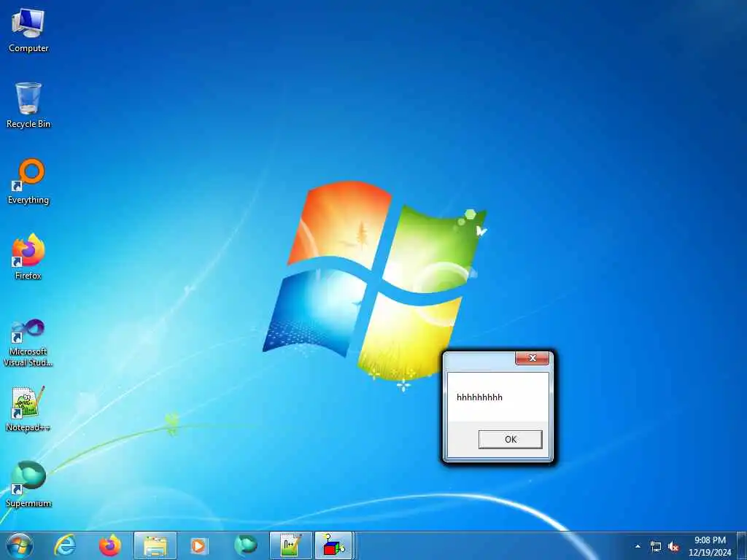Image resolution: width=747 pixels, height=560 pixels.
Task: Switch to Notepad++ on the taskbar
Action: tap(290, 545)
